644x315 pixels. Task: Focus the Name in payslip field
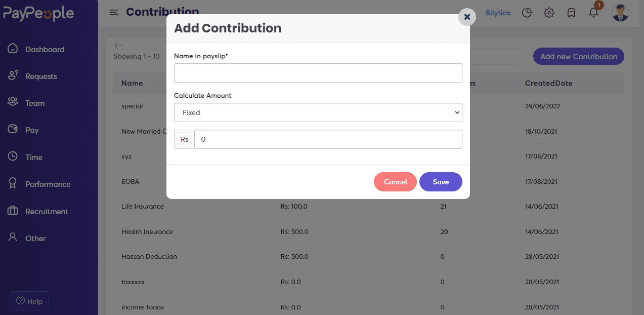coord(318,73)
